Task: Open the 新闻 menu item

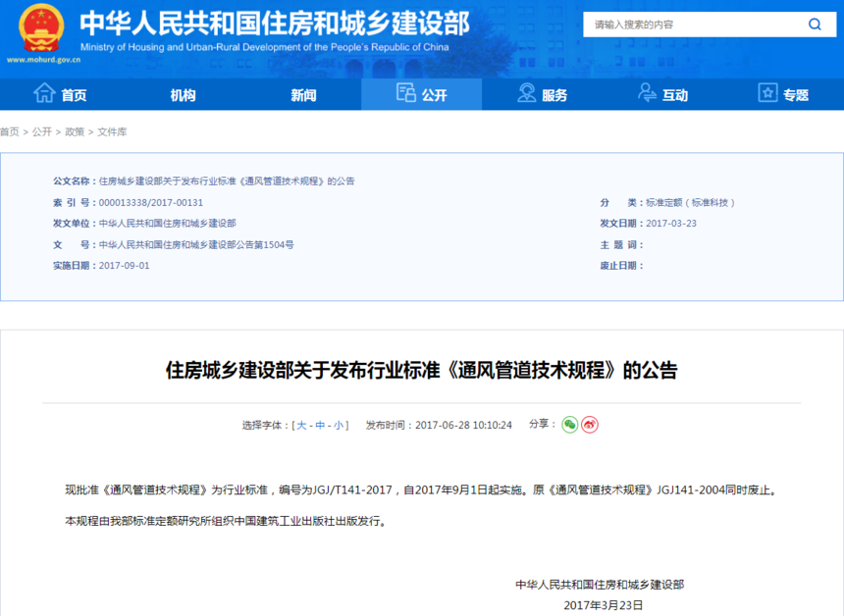Action: [303, 95]
